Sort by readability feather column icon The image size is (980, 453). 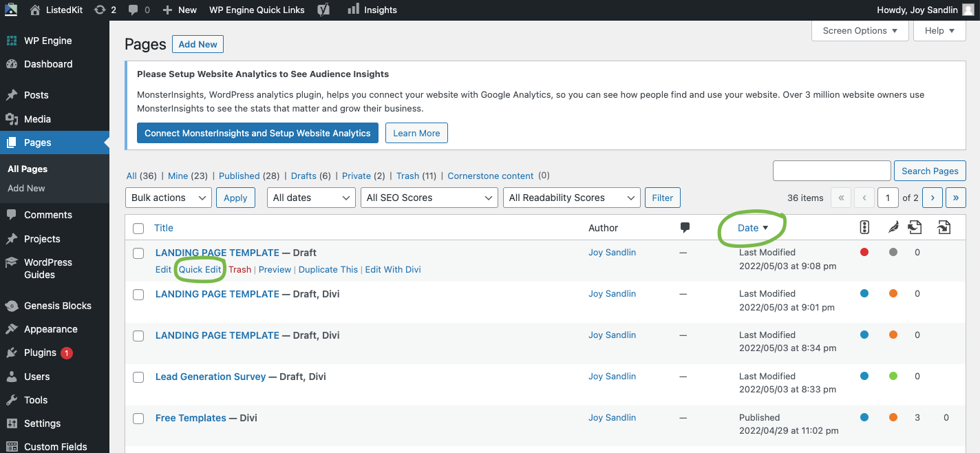(x=893, y=227)
